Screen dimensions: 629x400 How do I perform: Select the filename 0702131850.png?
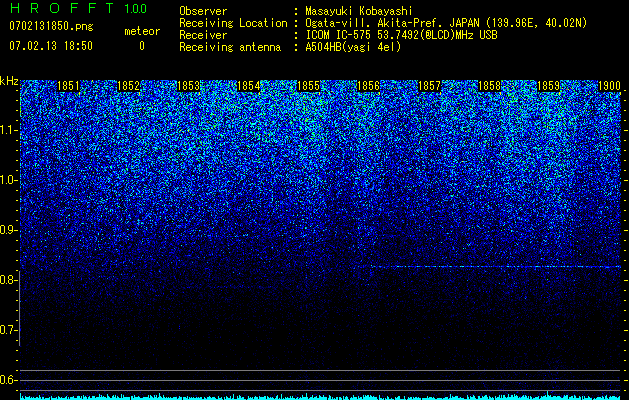click(51, 27)
